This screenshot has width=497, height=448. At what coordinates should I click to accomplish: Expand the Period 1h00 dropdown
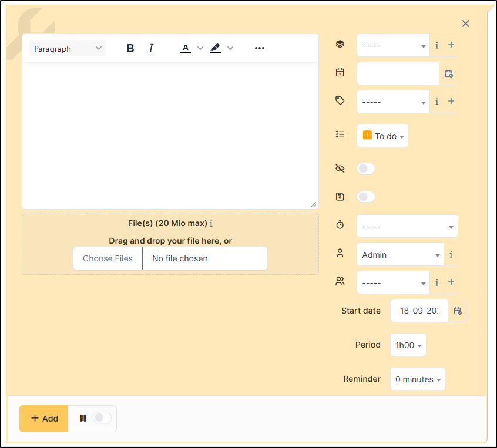tap(408, 345)
